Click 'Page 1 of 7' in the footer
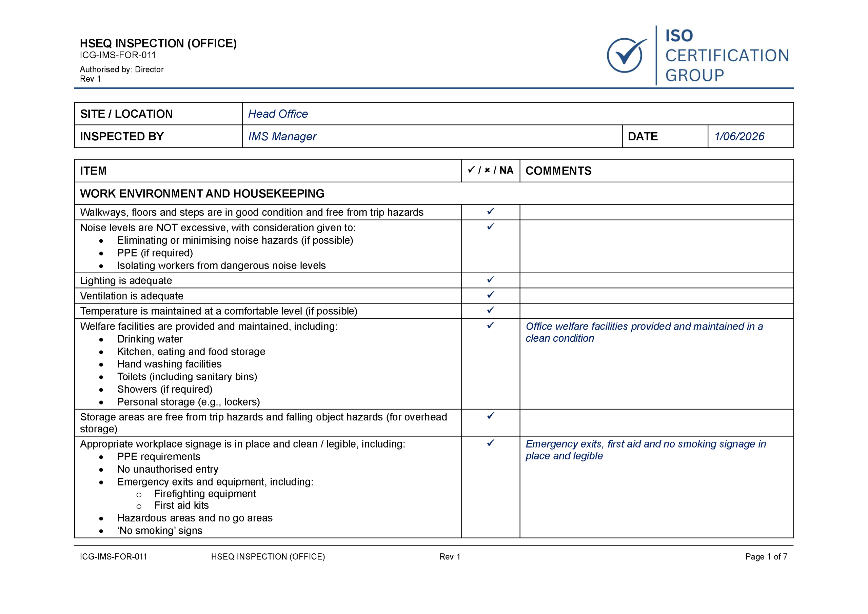 (766, 556)
